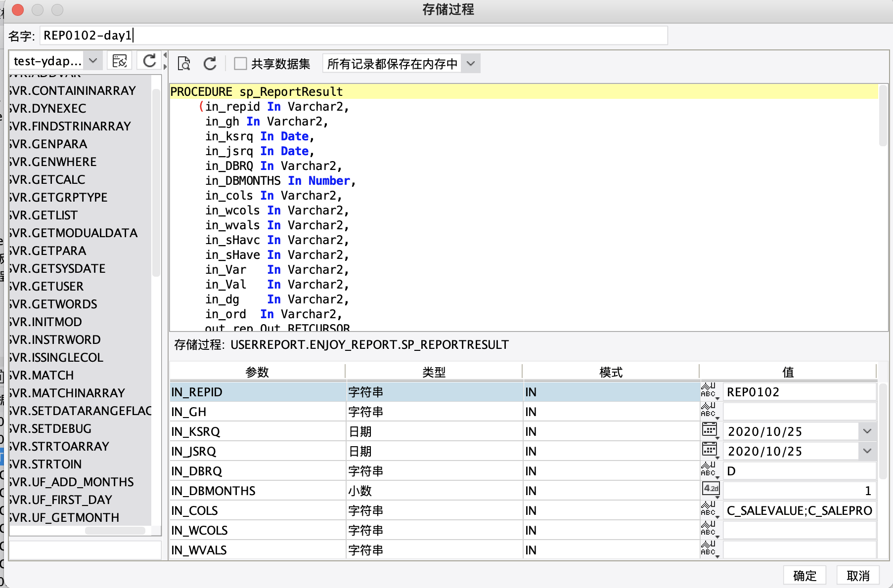This screenshot has height=588, width=893.
Task: Open the IN_KSRQ date value dropdown
Action: (867, 431)
